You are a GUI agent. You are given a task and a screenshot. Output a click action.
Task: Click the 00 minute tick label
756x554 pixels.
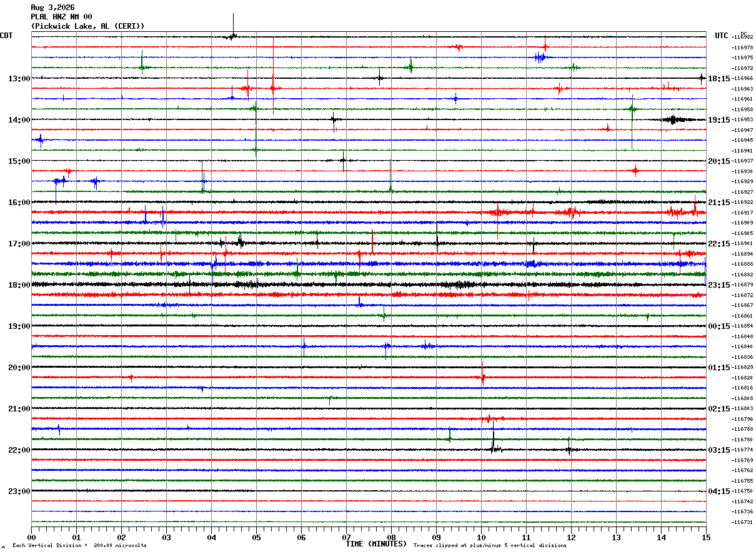click(x=31, y=538)
